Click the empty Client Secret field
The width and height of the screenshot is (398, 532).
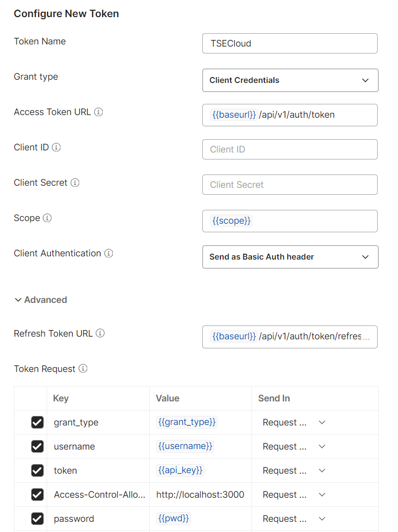coord(290,185)
